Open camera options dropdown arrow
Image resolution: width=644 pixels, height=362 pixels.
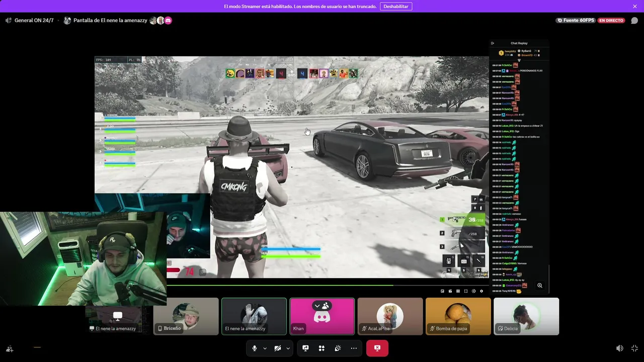tap(288, 348)
